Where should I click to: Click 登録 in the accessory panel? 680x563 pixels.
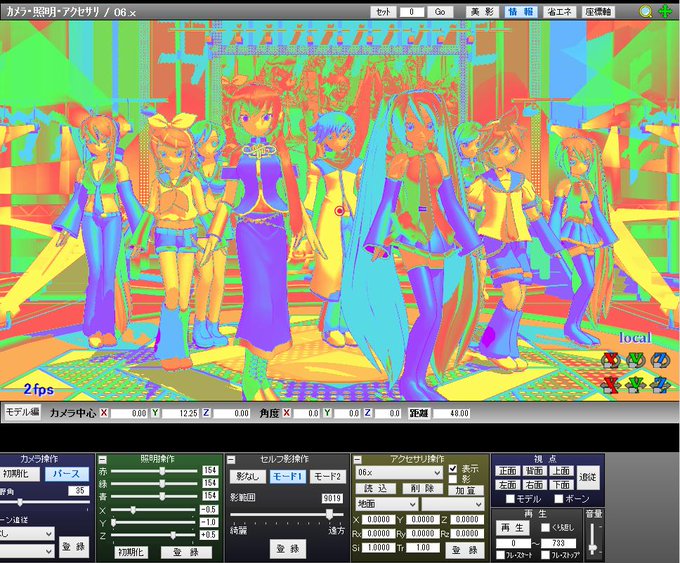coord(465,550)
